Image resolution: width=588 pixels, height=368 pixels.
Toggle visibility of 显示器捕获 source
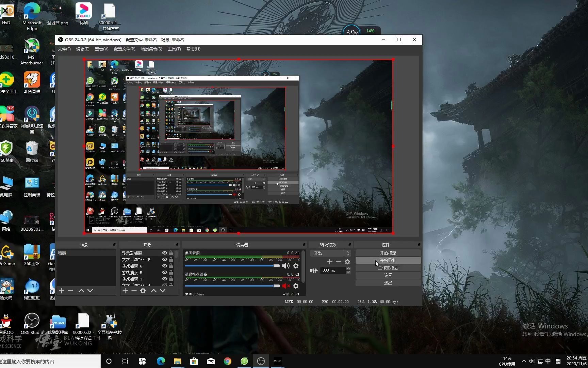165,253
